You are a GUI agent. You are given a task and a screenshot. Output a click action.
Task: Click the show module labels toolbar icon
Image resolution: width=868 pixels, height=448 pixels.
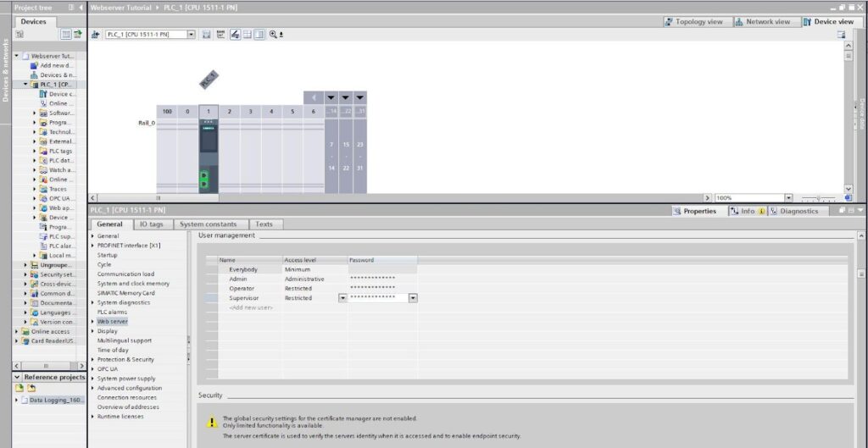221,34
